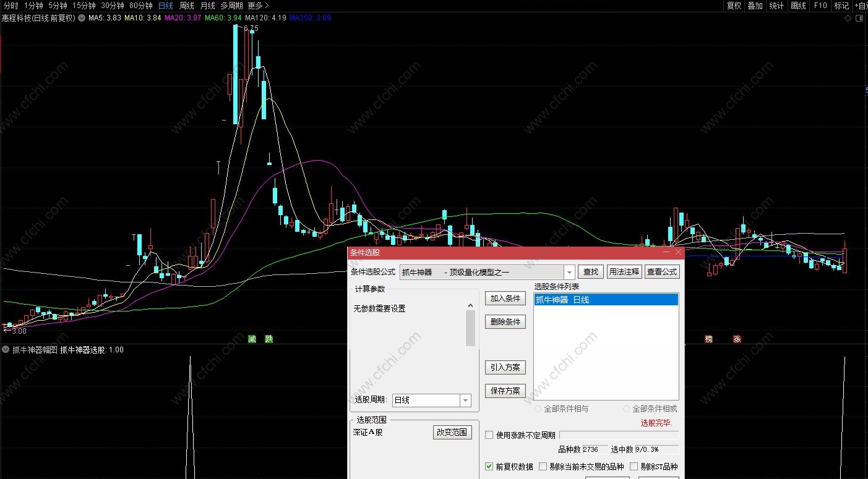This screenshot has width=868, height=479.
Task: Click the 跌 marker below the chart
Action: [x=269, y=339]
